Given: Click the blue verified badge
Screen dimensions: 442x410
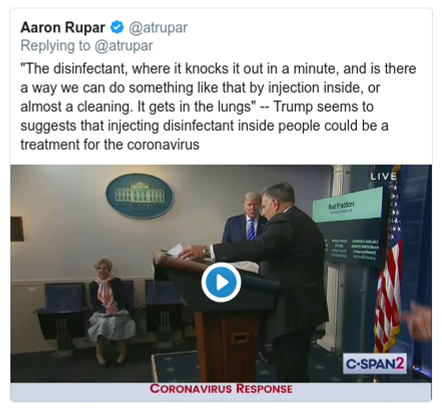Looking at the screenshot, I should [117, 27].
